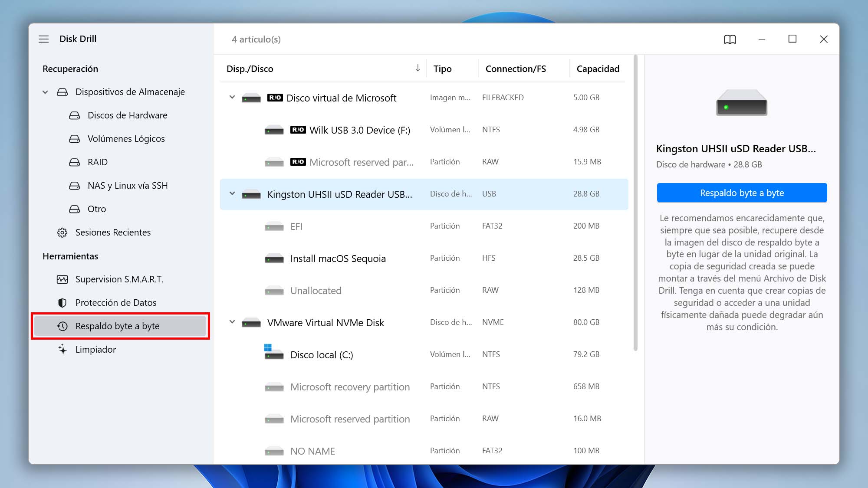
Task: Select the NO NAME partition row
Action: (x=424, y=451)
